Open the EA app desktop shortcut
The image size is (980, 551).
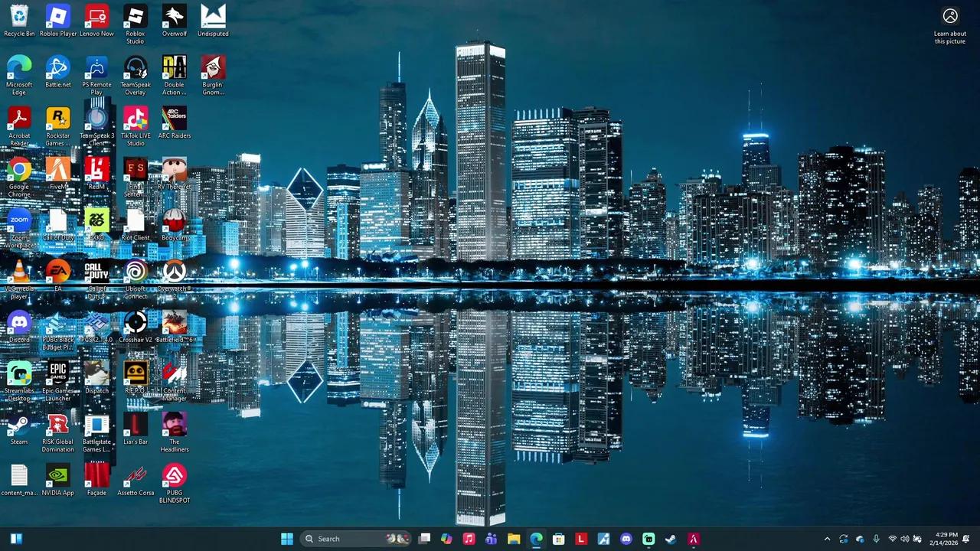pos(58,276)
